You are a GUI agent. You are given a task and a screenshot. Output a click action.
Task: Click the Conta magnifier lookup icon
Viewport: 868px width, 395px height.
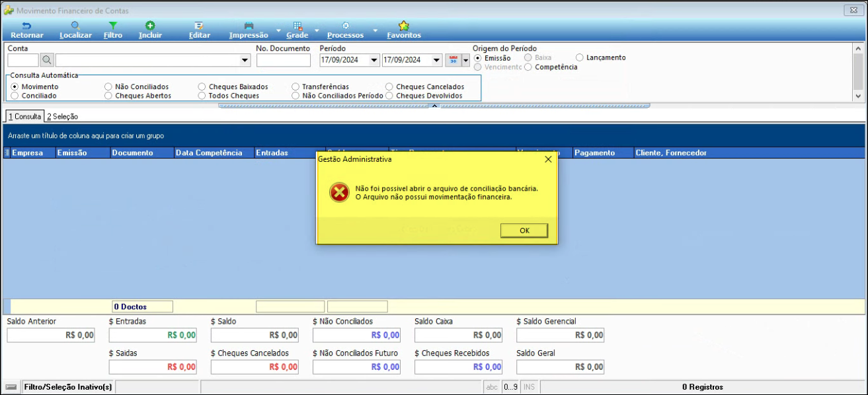point(47,60)
